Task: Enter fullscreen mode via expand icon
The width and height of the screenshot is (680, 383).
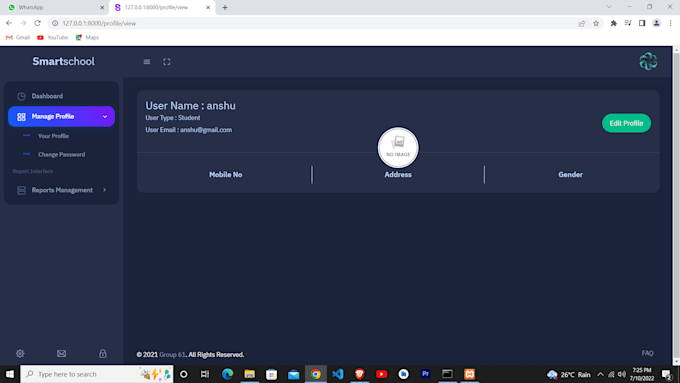Action: (x=167, y=62)
